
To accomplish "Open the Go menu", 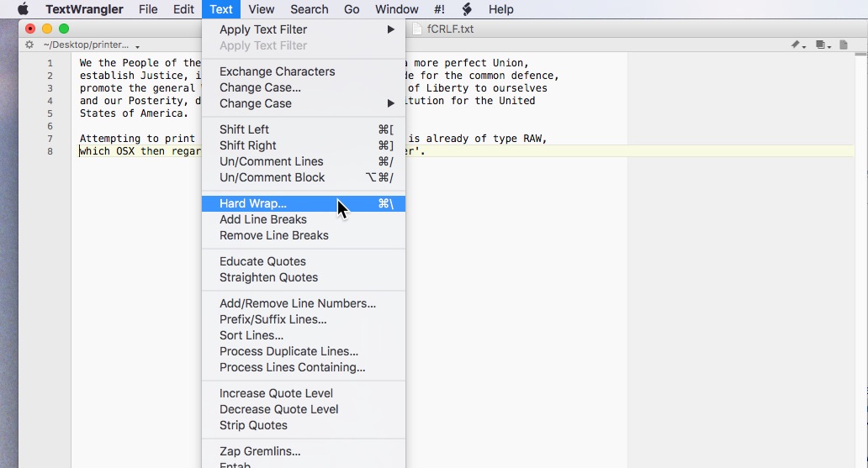I will pos(352,9).
